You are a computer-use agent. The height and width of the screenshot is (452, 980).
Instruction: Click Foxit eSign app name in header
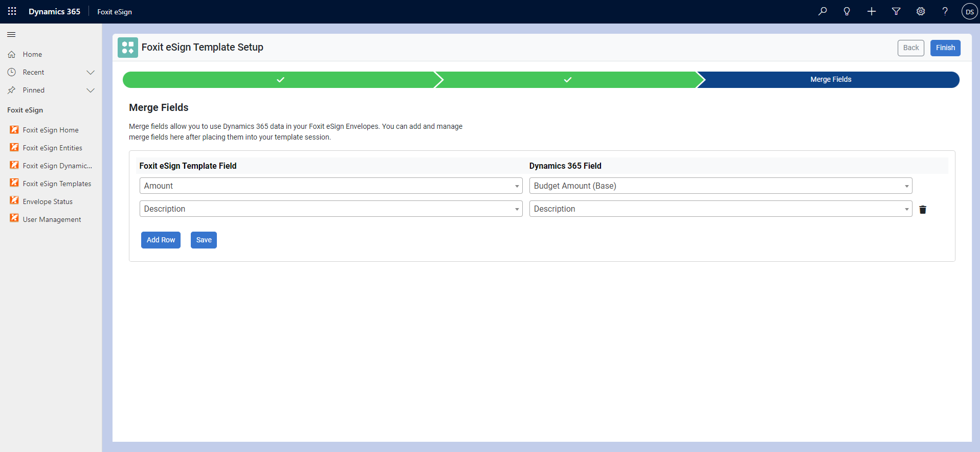click(x=115, y=12)
